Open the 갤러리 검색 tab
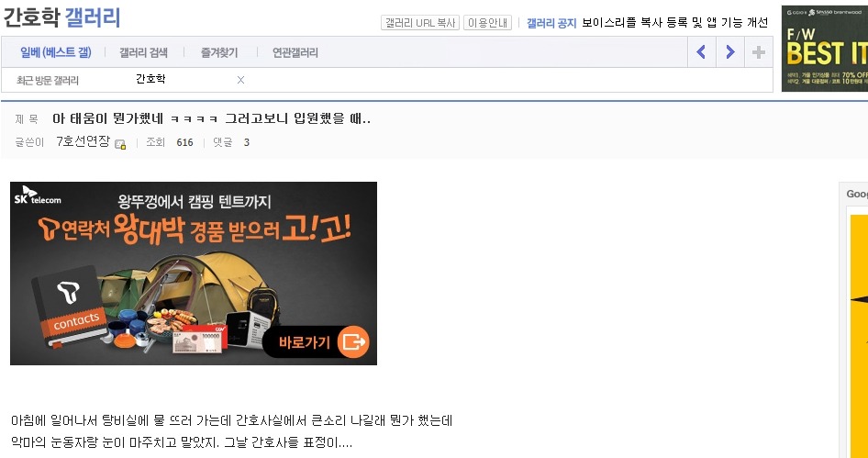 click(x=143, y=52)
